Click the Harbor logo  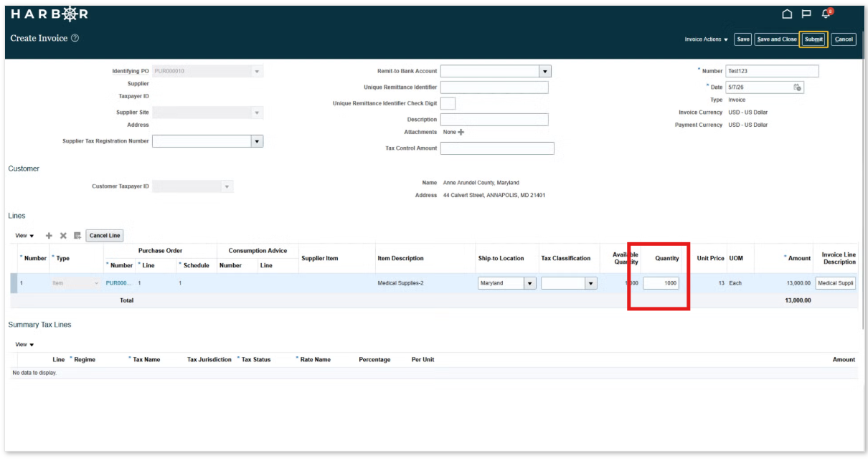coord(49,14)
